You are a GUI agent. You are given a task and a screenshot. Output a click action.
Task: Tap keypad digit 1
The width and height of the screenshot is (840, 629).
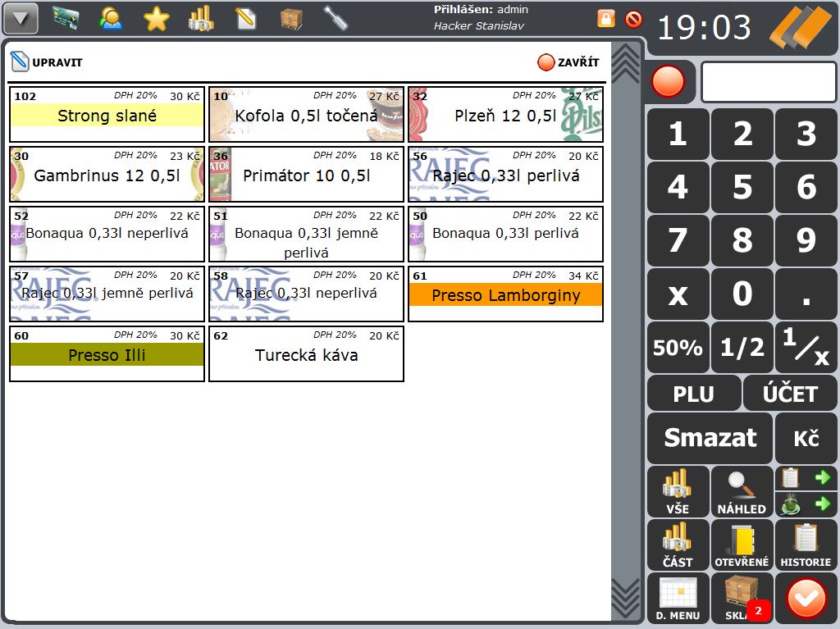click(678, 134)
